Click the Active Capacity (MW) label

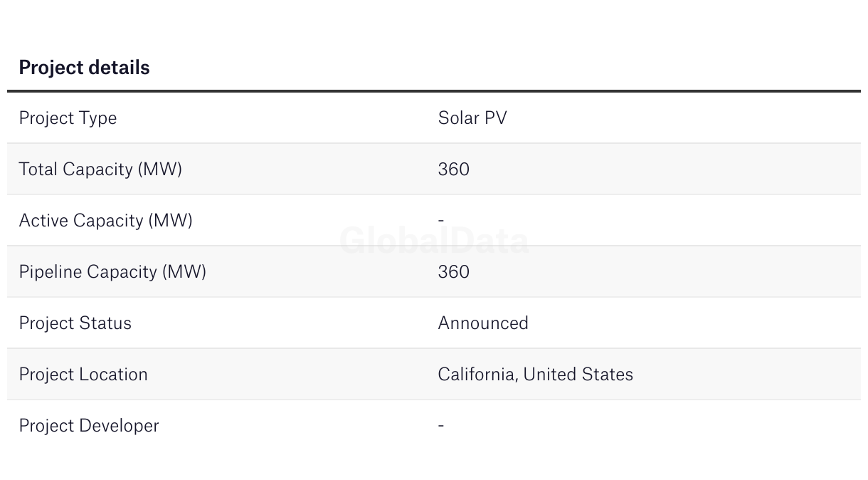coord(105,221)
